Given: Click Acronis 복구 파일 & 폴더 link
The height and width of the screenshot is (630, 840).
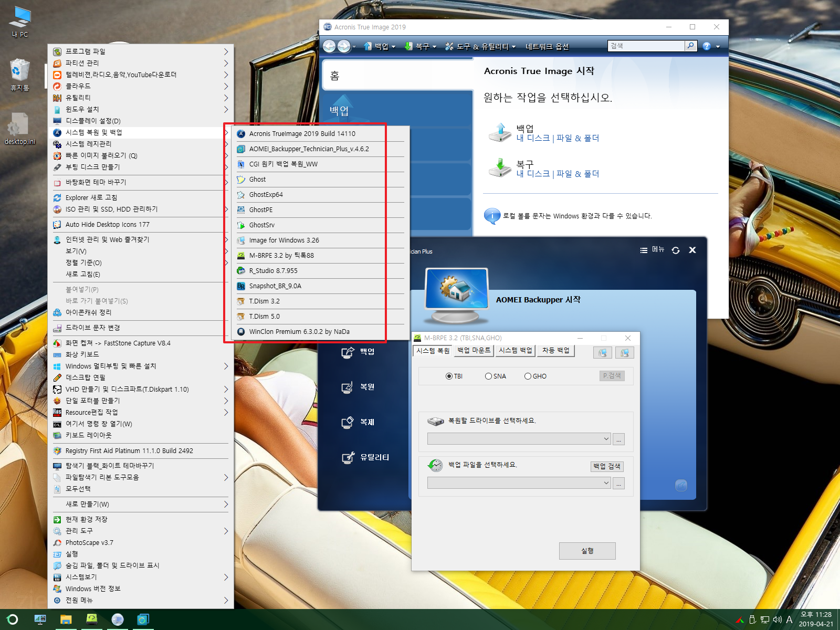Looking at the screenshot, I should (x=577, y=174).
